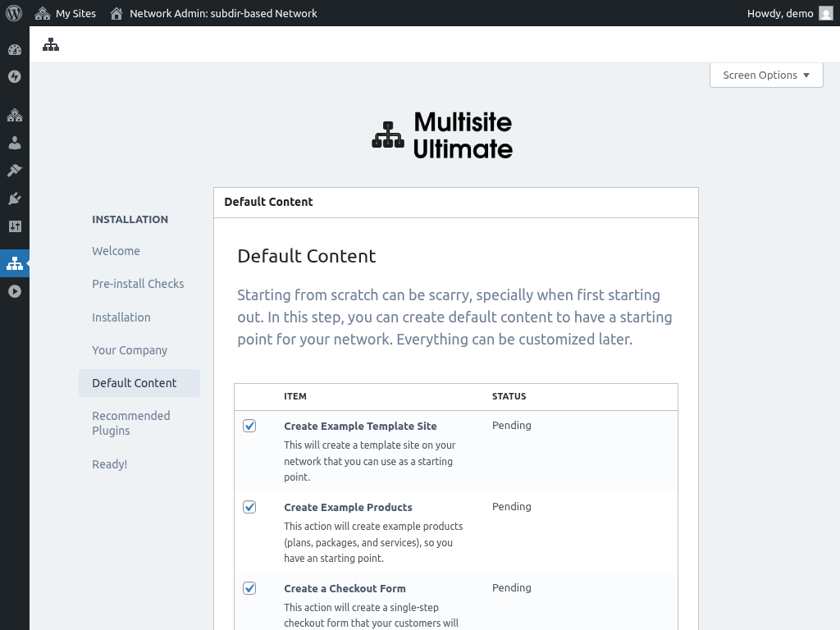Click the My Sites houses icon
This screenshot has width=840, height=630.
pos(43,13)
